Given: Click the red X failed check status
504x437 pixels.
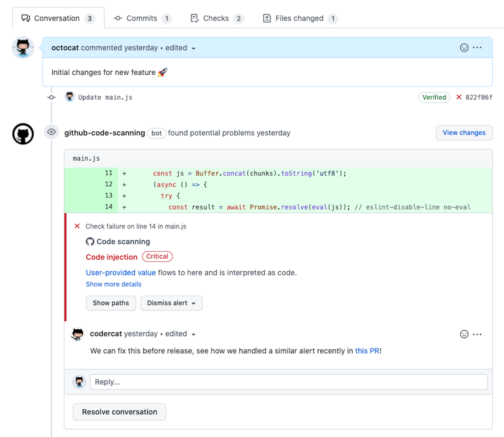Looking at the screenshot, I should 459,97.
